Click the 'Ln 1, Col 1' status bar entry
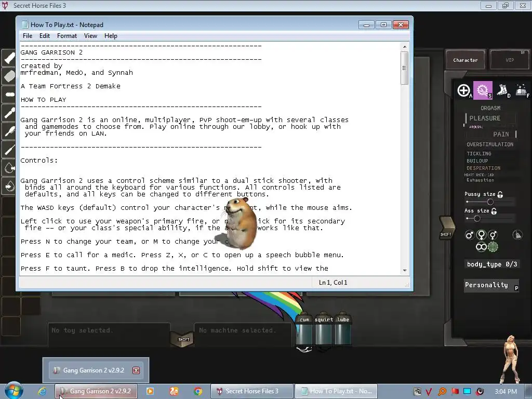Viewport: 532px width, 399px height. 333,283
